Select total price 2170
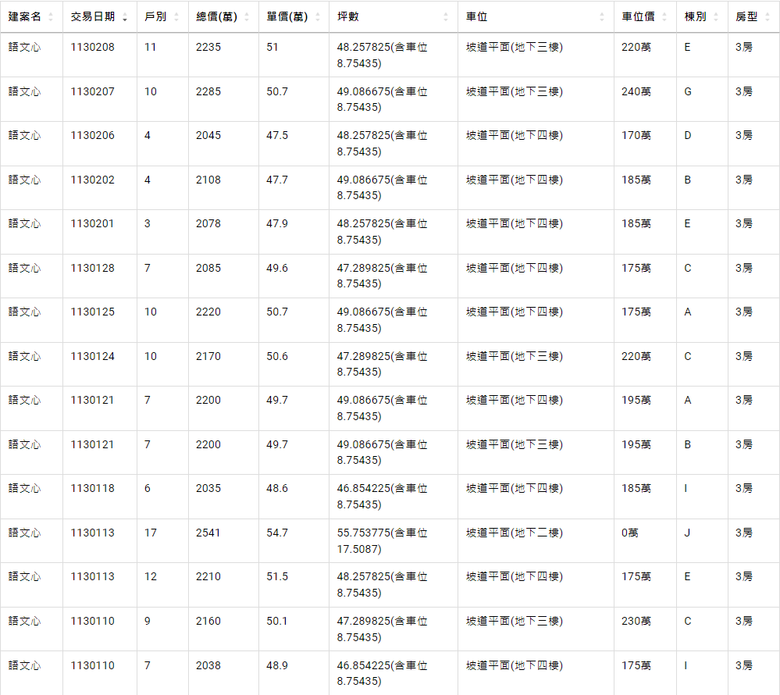780x695 pixels. point(208,356)
